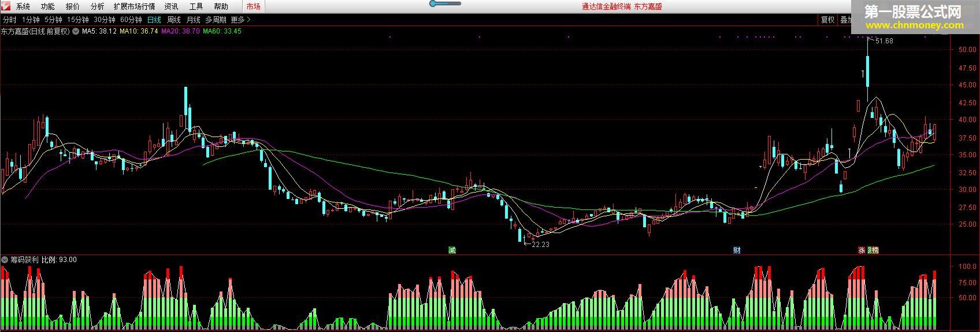Screen dimensions: 980x332
Task: Open the 工具 menu
Action: pos(196,6)
